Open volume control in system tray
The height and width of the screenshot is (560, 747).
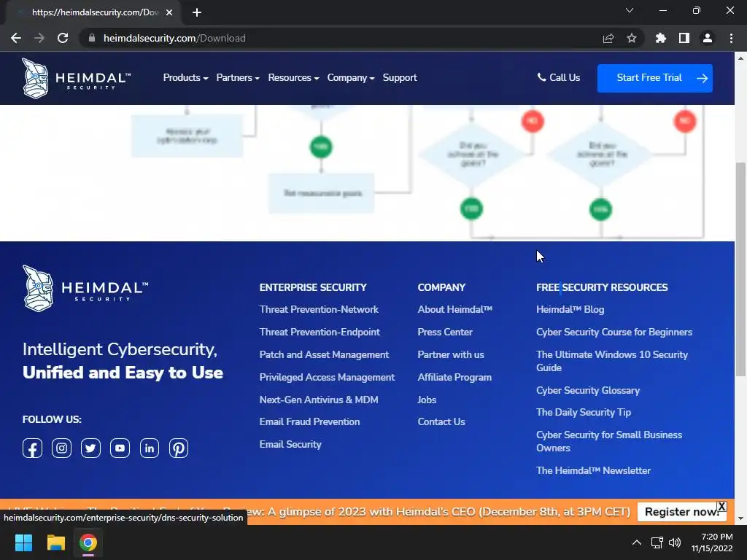click(x=675, y=542)
